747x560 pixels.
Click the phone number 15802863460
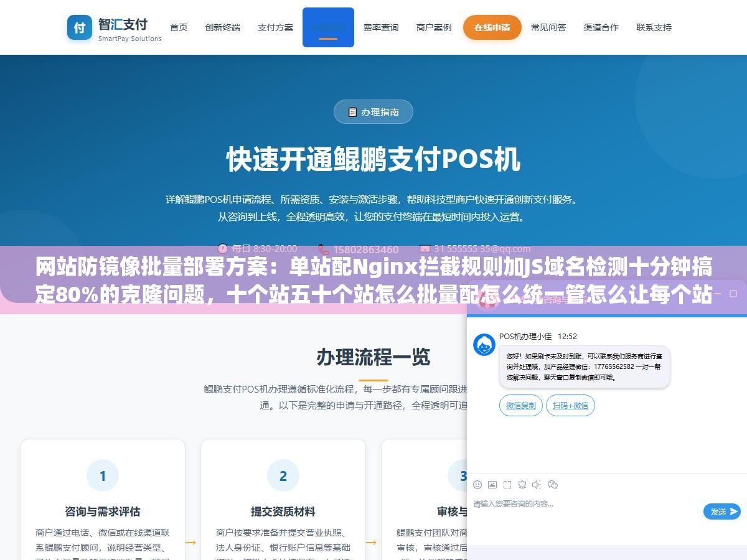click(366, 249)
